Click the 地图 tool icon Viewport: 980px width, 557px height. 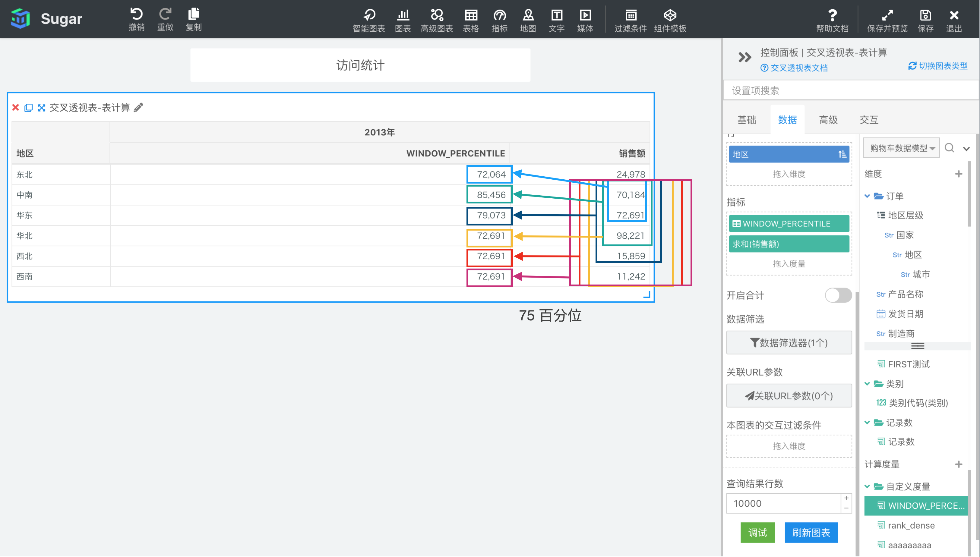(x=527, y=19)
